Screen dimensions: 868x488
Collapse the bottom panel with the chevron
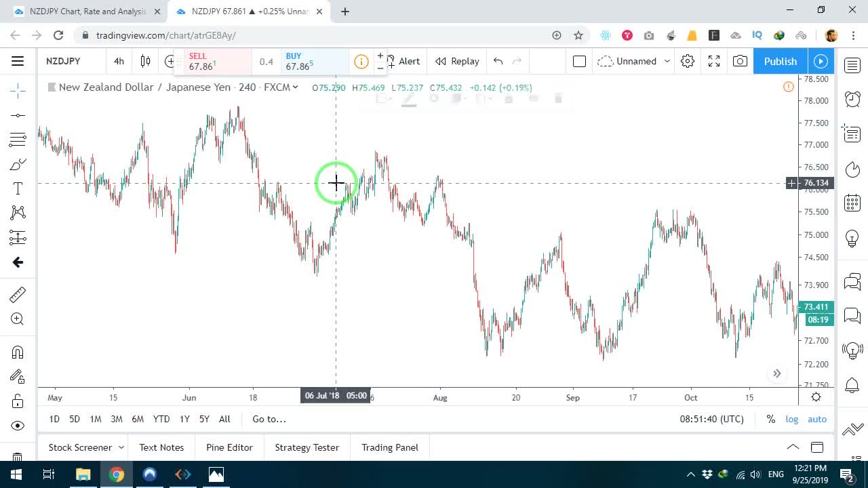click(793, 447)
